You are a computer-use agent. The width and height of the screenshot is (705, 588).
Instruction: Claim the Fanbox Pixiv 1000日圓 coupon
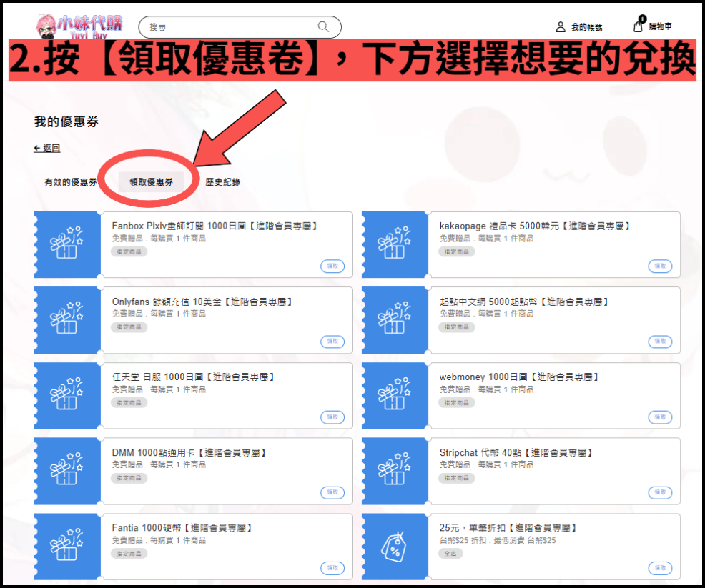point(332,266)
